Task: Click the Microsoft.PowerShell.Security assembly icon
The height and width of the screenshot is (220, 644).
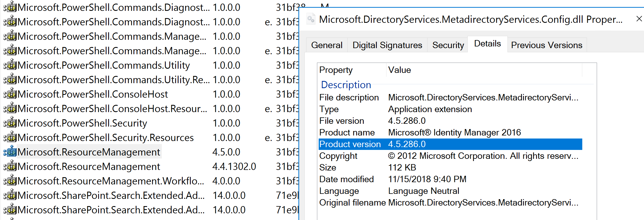Action: [x=10, y=123]
